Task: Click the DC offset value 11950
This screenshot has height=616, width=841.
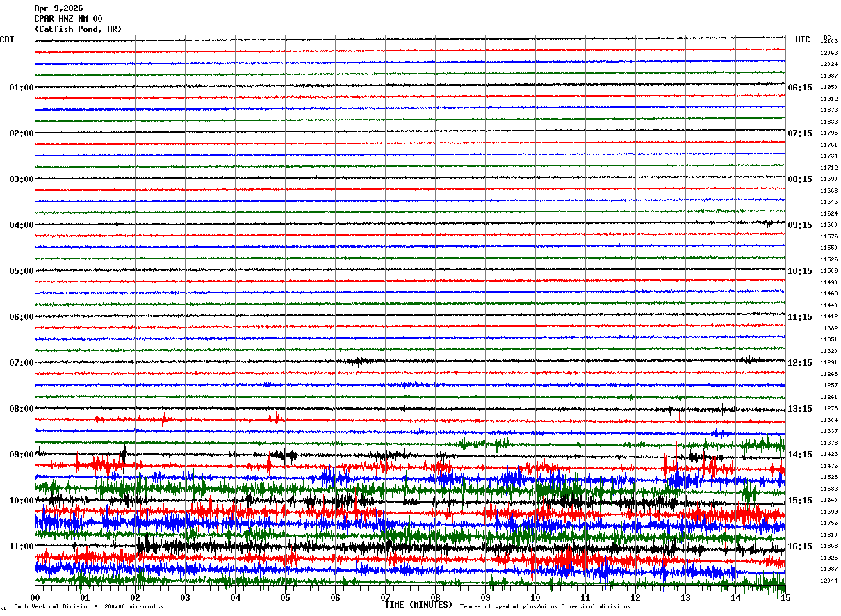Action: 828,88
